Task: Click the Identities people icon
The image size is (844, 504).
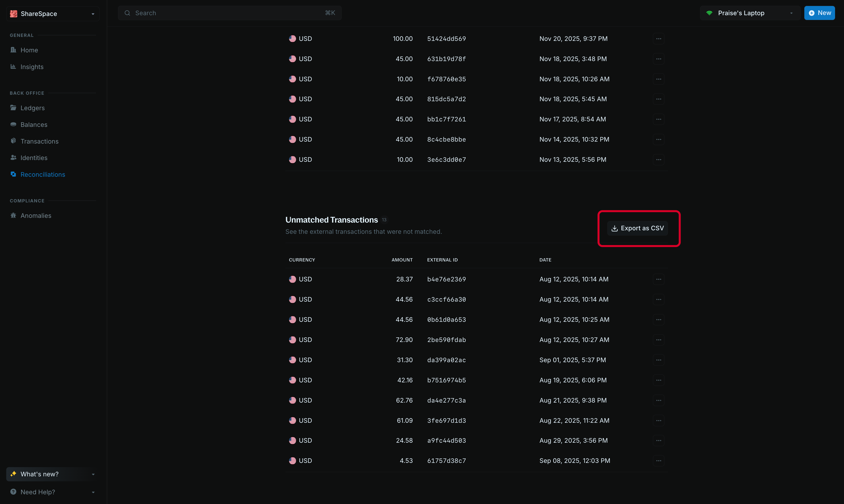Action: [x=13, y=158]
